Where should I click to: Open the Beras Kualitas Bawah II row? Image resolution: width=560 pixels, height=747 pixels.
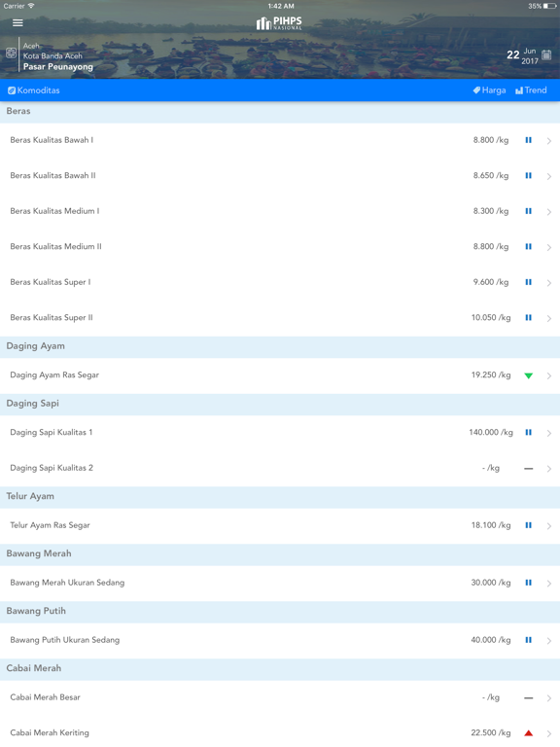280,176
